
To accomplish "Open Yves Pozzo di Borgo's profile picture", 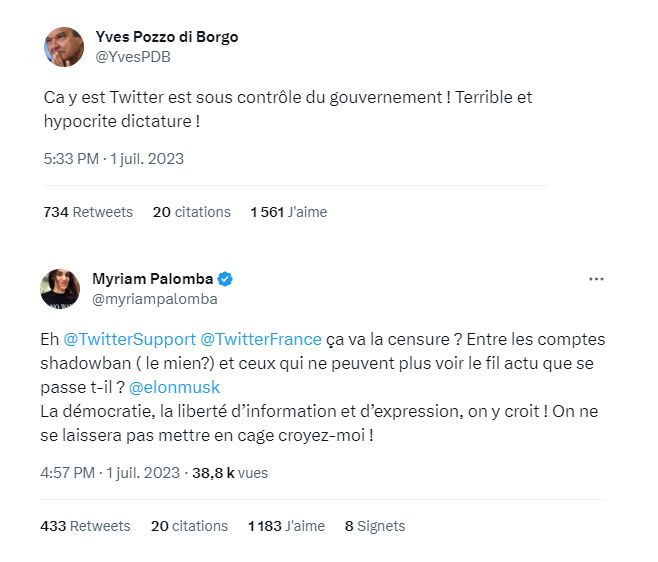I will pyautogui.click(x=64, y=47).
